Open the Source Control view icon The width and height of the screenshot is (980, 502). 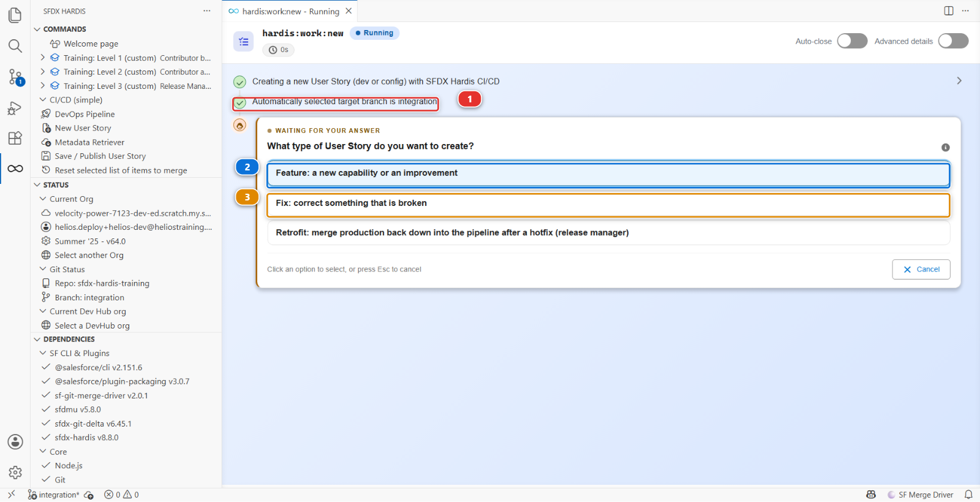pyautogui.click(x=15, y=77)
